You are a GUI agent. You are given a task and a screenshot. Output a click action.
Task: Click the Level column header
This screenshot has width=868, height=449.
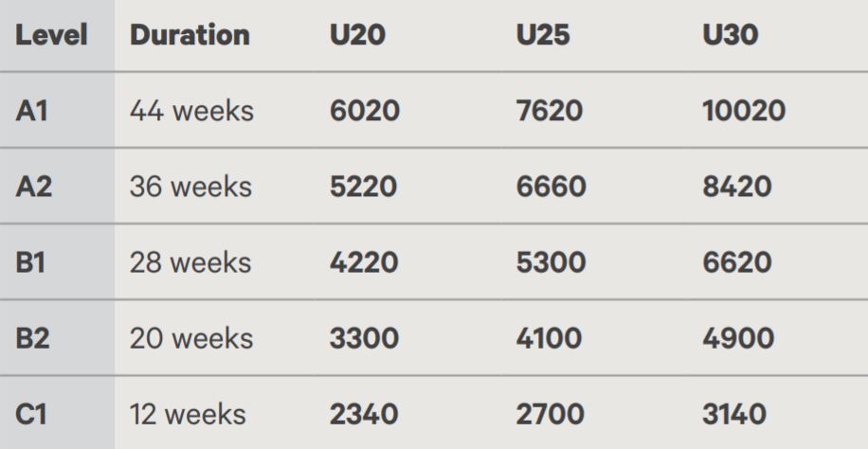[x=51, y=35]
